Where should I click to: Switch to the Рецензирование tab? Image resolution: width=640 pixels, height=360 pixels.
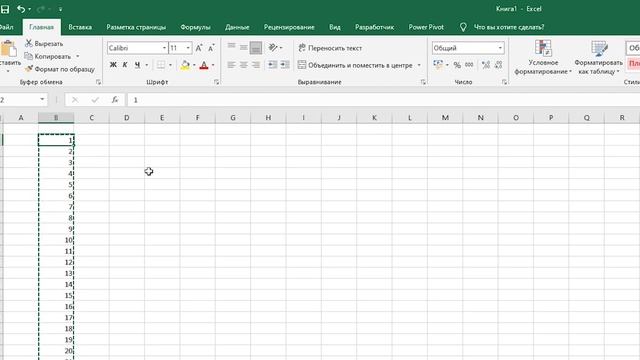[289, 27]
